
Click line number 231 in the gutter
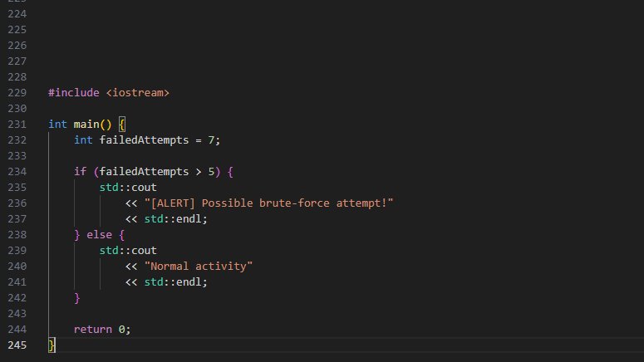point(17,125)
